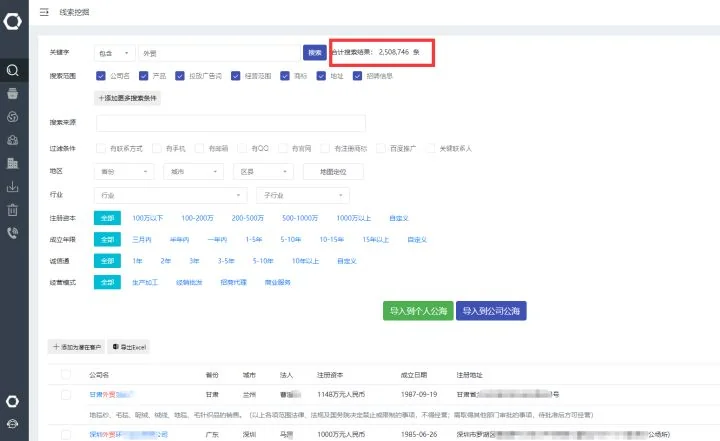Select 3-5年 under 诚信通
The height and width of the screenshot is (441, 720).
(226, 261)
